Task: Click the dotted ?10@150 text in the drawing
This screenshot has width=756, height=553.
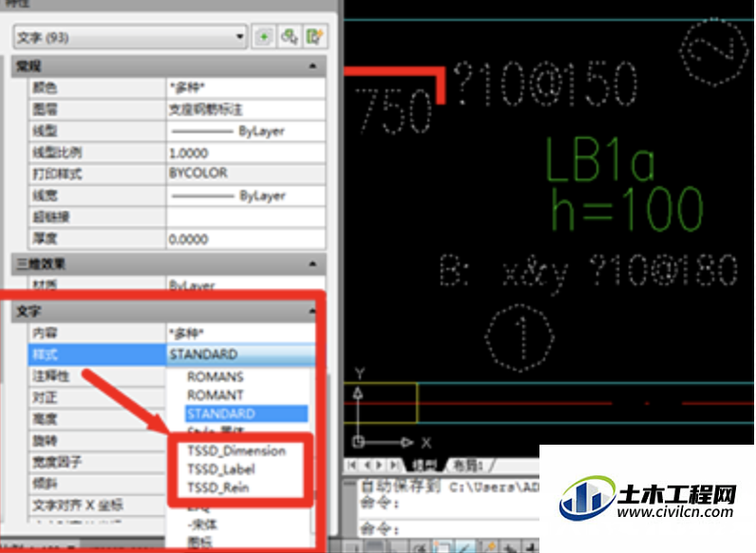Action: click(x=545, y=84)
